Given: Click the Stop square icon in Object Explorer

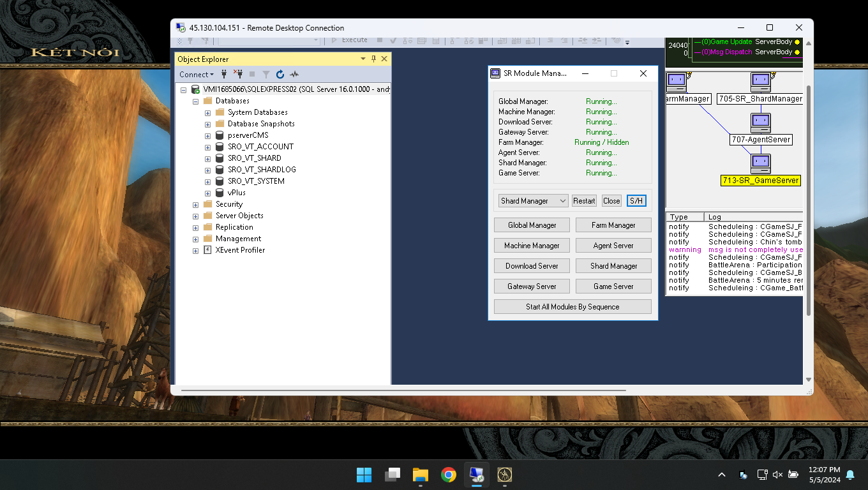Looking at the screenshot, I should point(252,74).
